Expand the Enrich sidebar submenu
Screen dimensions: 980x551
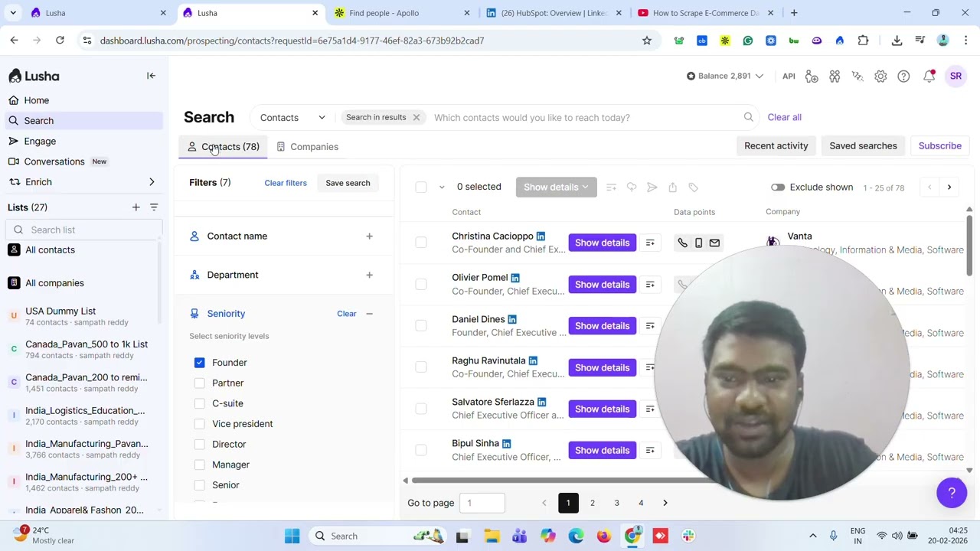[152, 182]
